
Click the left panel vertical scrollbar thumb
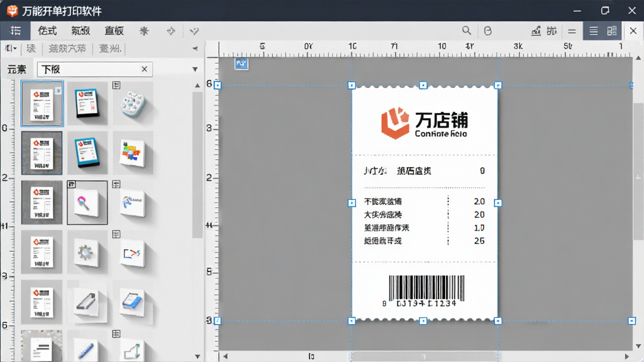197,164
